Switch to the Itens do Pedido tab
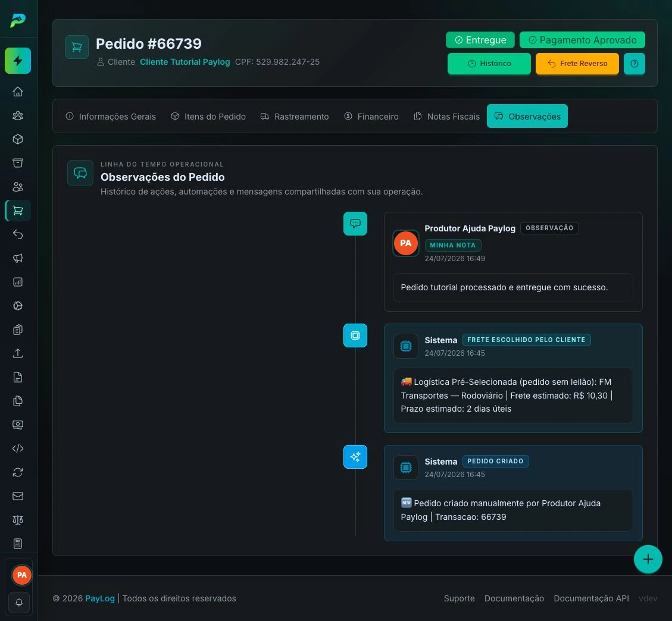672x621 pixels. pyautogui.click(x=208, y=117)
